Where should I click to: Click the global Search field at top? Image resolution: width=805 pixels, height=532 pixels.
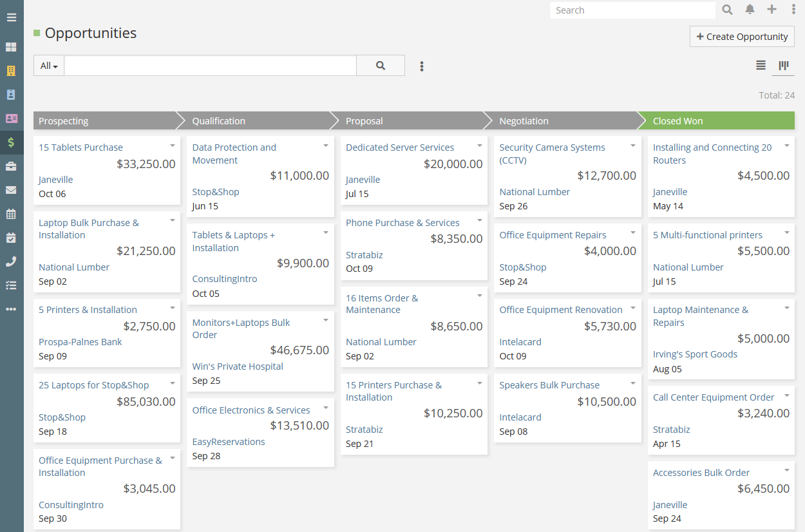(x=631, y=10)
